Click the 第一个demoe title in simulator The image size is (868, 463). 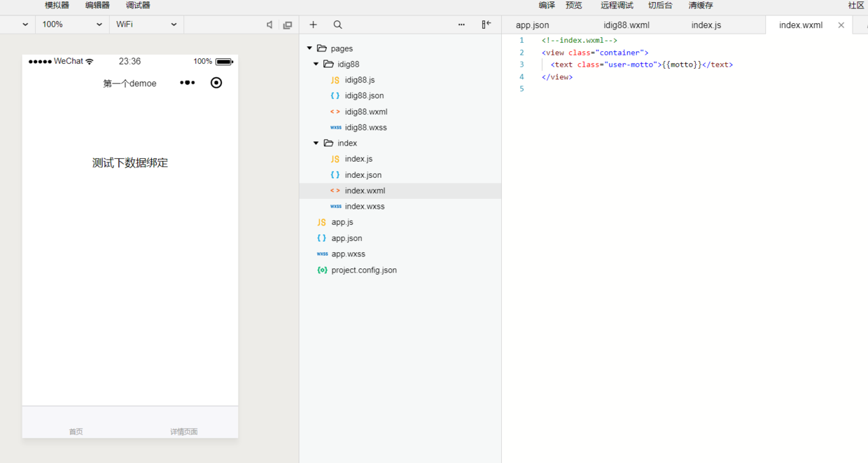[130, 83]
